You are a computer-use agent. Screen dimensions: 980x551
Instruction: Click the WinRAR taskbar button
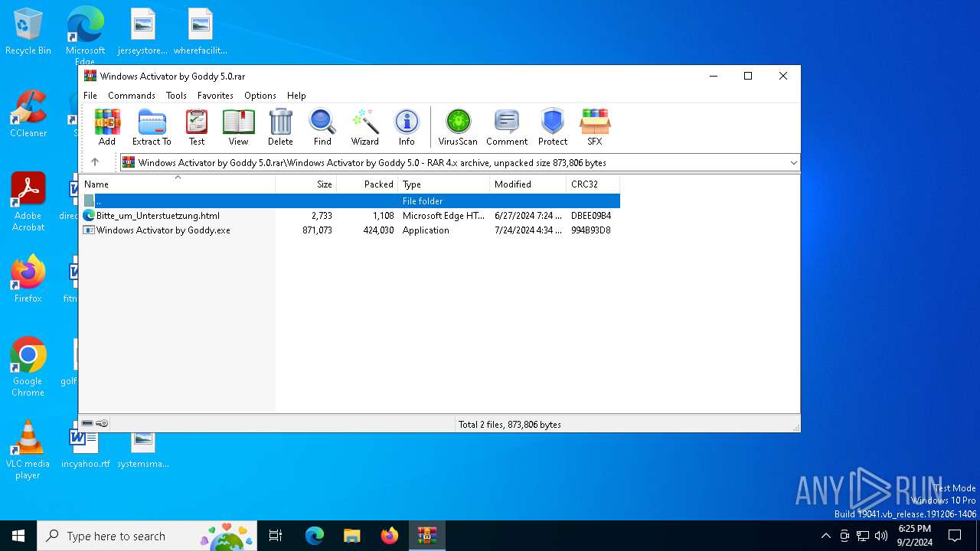click(426, 536)
